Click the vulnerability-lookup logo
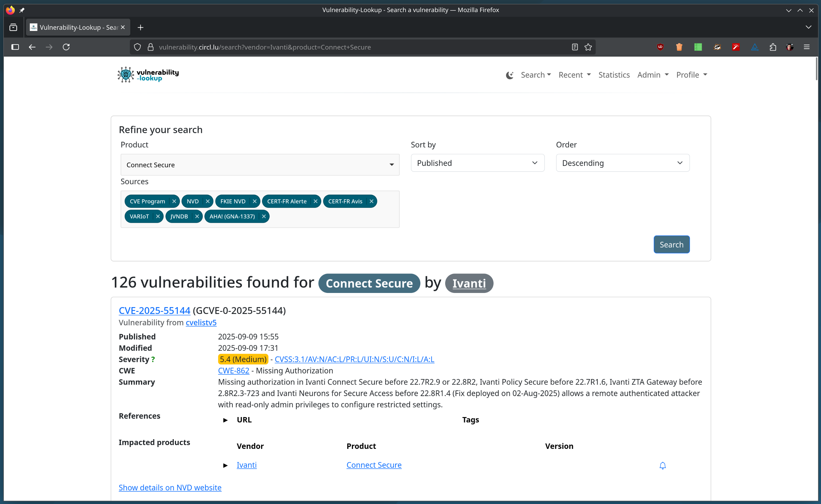821x504 pixels. click(x=148, y=74)
